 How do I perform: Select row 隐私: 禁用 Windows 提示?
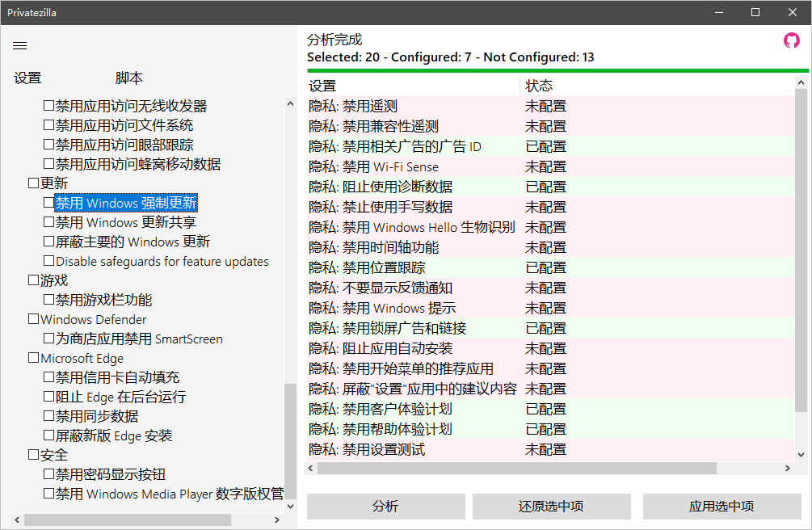[550, 309]
